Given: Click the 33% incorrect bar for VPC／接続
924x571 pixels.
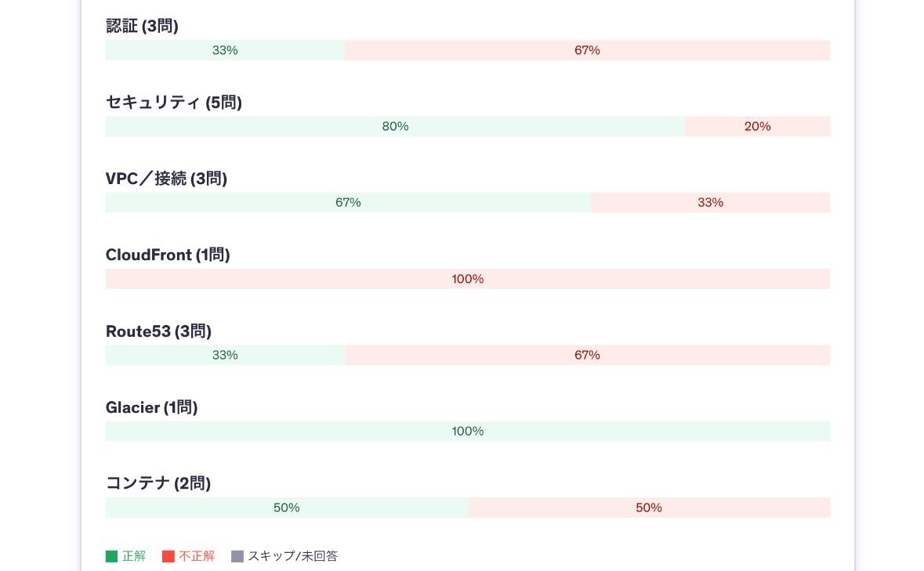Looking at the screenshot, I should coord(711,203).
